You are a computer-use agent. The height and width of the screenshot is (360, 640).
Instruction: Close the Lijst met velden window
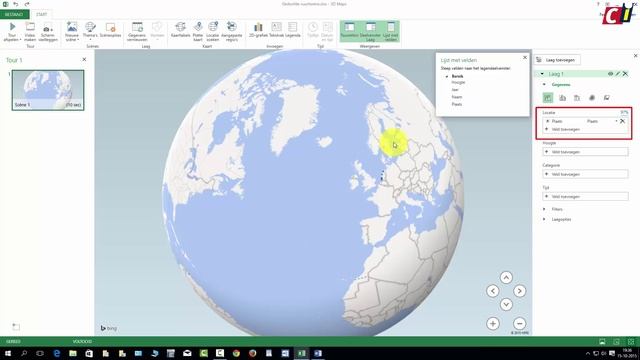pos(525,58)
